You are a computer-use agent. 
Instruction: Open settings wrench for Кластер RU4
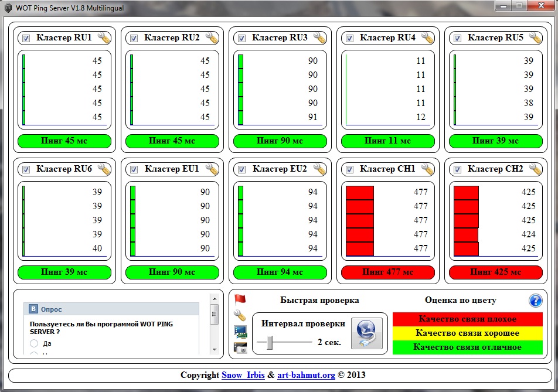[x=427, y=38]
